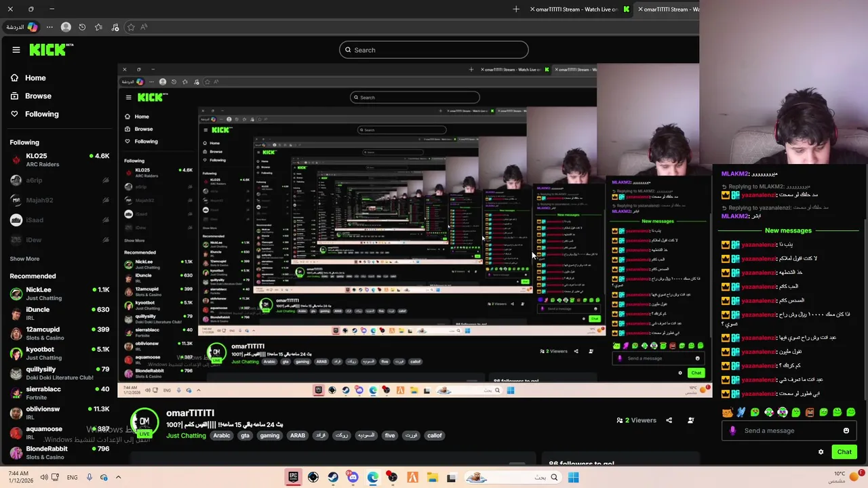Image resolution: width=868 pixels, height=488 pixels.
Task: Open chat settings gear icon
Action: point(821,452)
